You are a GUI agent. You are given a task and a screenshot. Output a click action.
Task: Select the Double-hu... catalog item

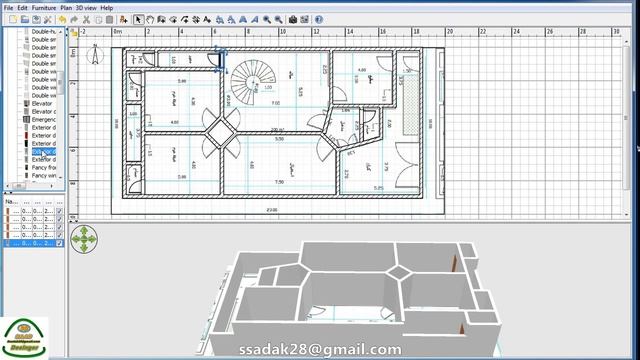(x=44, y=31)
